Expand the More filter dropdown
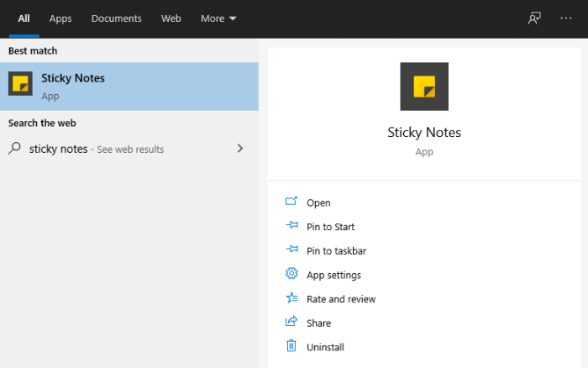The width and height of the screenshot is (588, 368). tap(218, 18)
